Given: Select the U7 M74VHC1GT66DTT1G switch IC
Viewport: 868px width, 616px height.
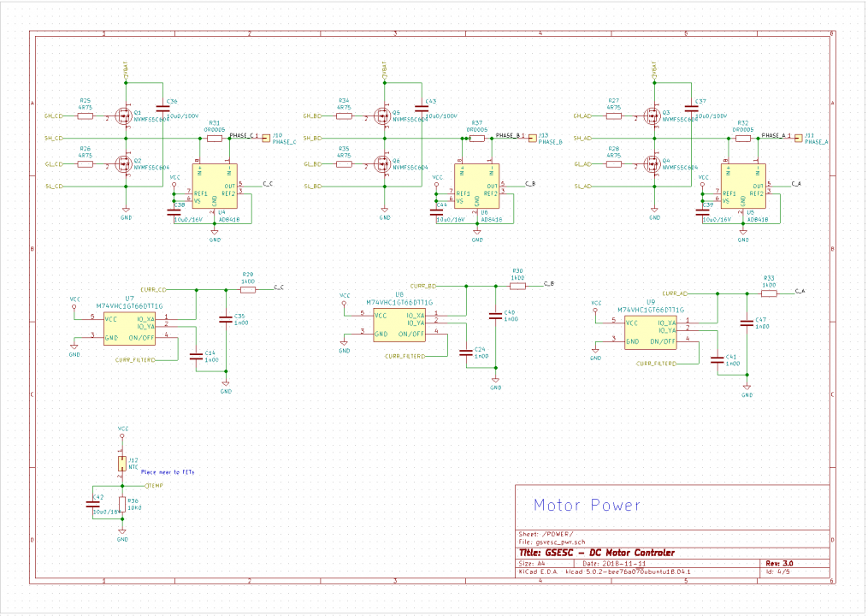Looking at the screenshot, I should [x=129, y=329].
